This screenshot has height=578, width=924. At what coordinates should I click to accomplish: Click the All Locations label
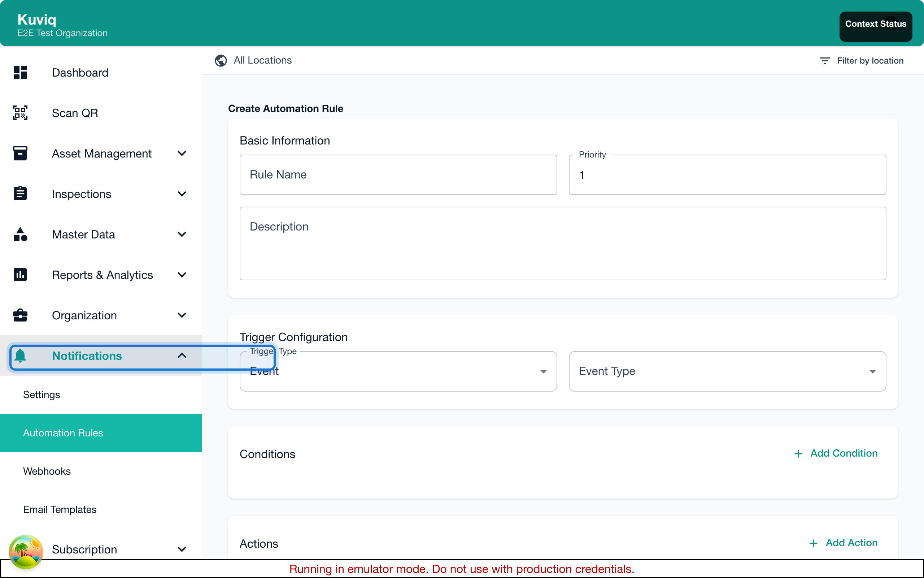(x=263, y=60)
